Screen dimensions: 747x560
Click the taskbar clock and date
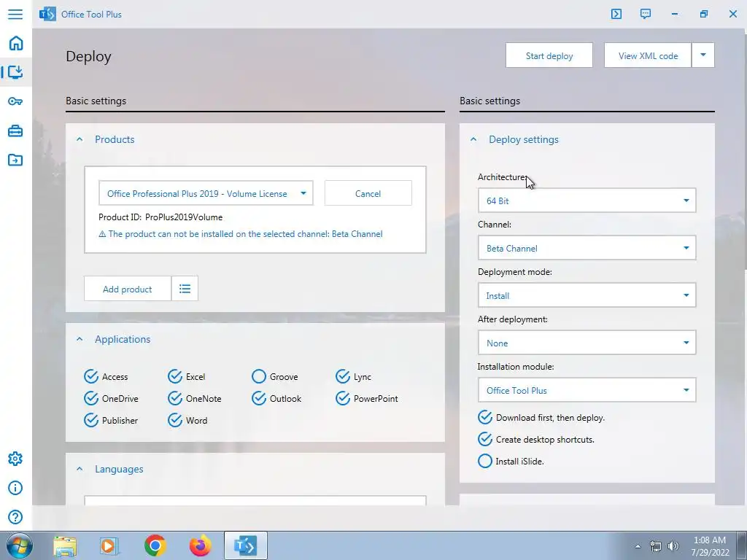click(710, 546)
